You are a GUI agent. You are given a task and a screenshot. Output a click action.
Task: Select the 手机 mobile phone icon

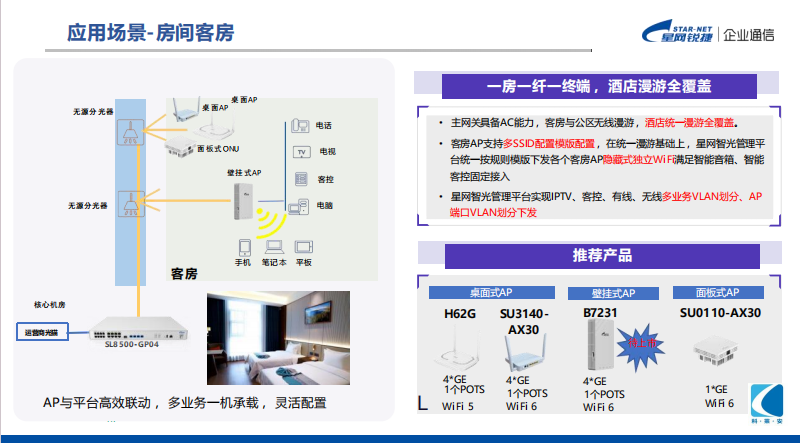click(243, 247)
